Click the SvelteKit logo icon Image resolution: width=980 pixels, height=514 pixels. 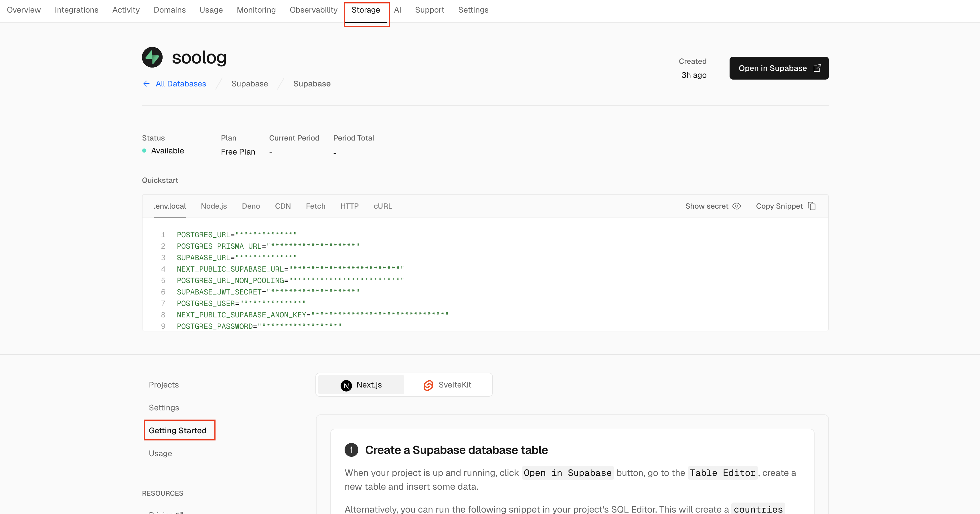(x=428, y=386)
